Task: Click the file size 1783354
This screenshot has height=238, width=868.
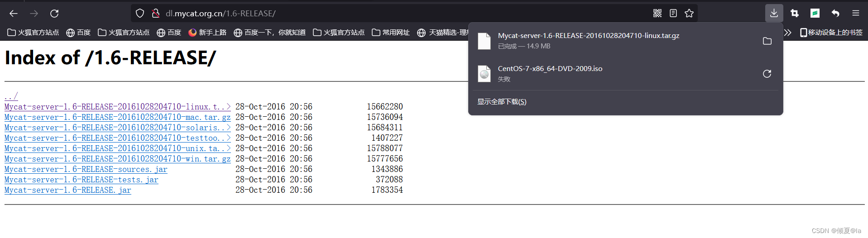Action: click(x=387, y=190)
